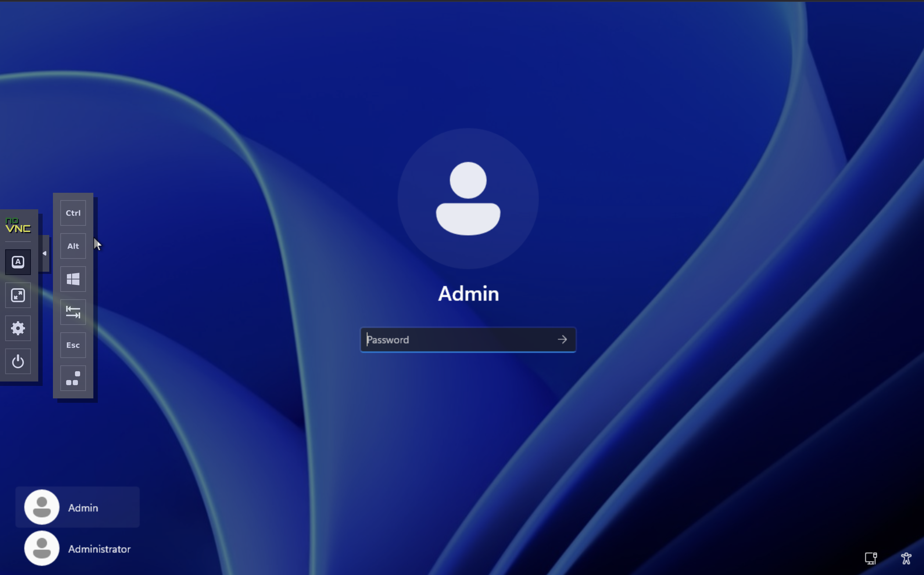Screen dimensions: 924x575
Task: Submit password with arrow button
Action: pyautogui.click(x=562, y=340)
